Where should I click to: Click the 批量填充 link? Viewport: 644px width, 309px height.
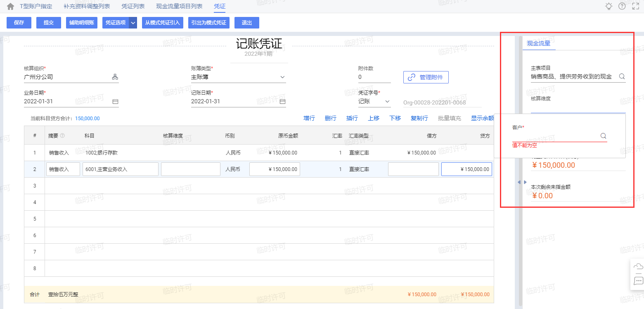tap(450, 118)
